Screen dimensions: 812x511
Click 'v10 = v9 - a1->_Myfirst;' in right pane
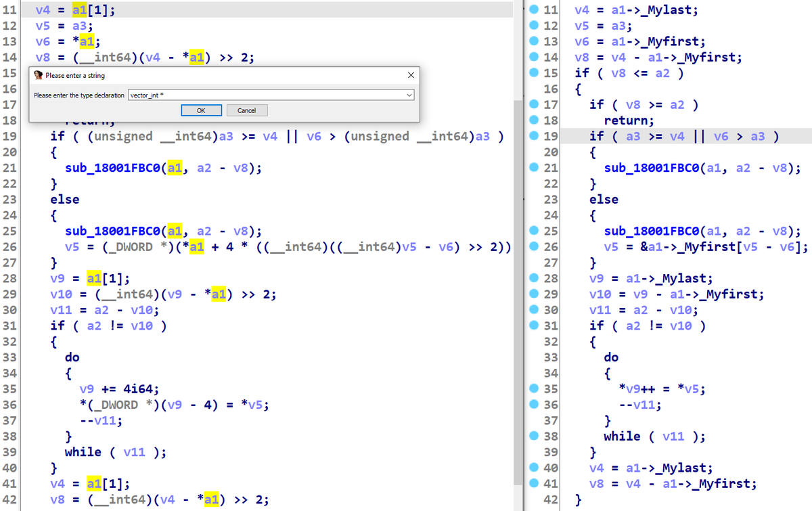coord(677,294)
